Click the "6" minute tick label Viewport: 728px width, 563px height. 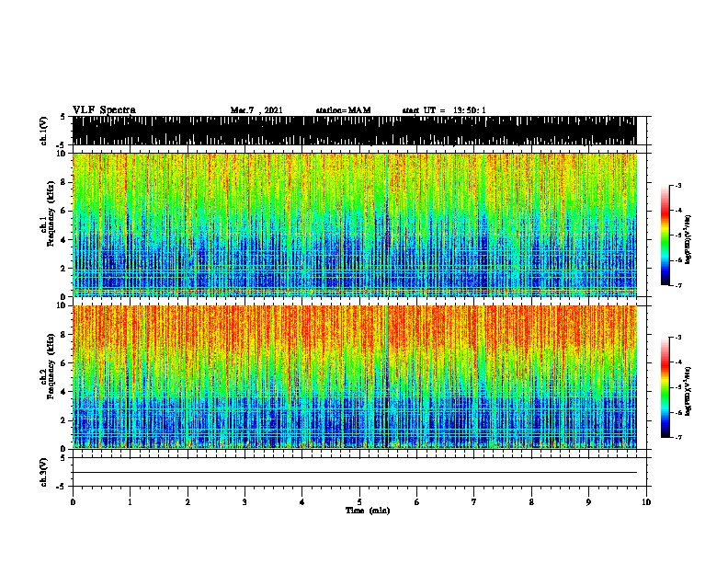[417, 501]
